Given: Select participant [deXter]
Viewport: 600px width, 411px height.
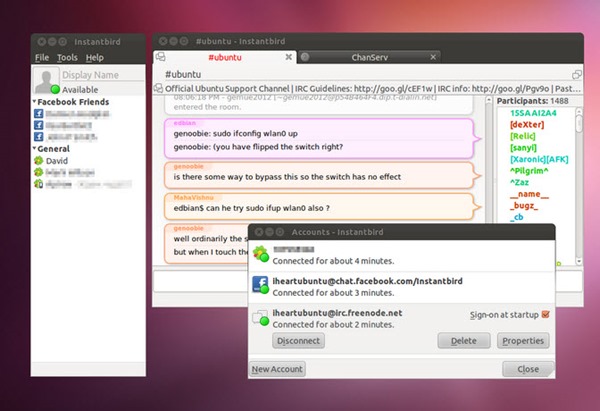Looking at the screenshot, I should tap(527, 124).
